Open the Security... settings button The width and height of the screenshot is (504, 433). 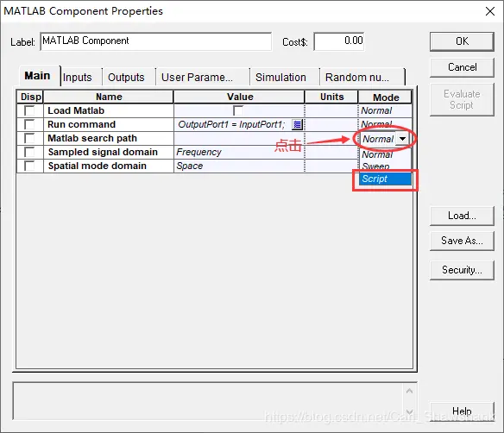462,270
